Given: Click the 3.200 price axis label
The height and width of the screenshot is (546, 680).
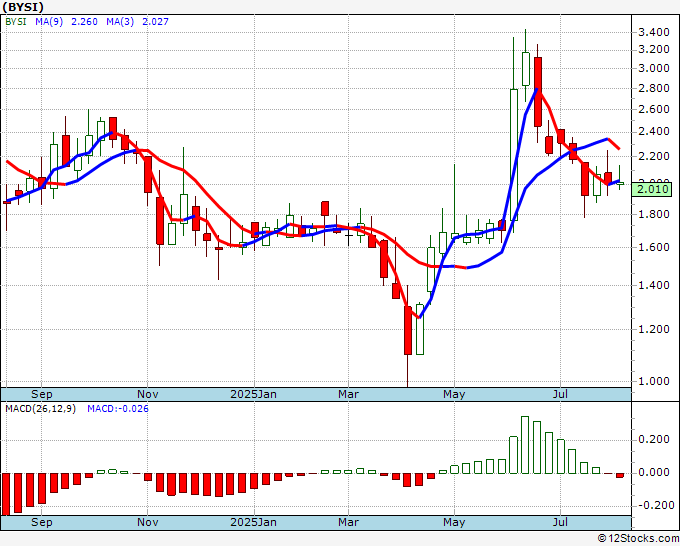Looking at the screenshot, I should [x=654, y=49].
